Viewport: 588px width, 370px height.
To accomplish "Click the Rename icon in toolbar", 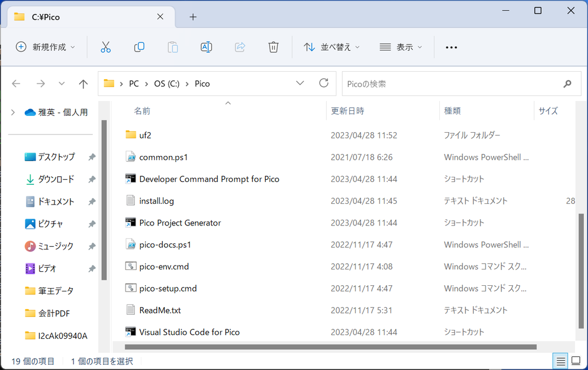I will tap(206, 47).
